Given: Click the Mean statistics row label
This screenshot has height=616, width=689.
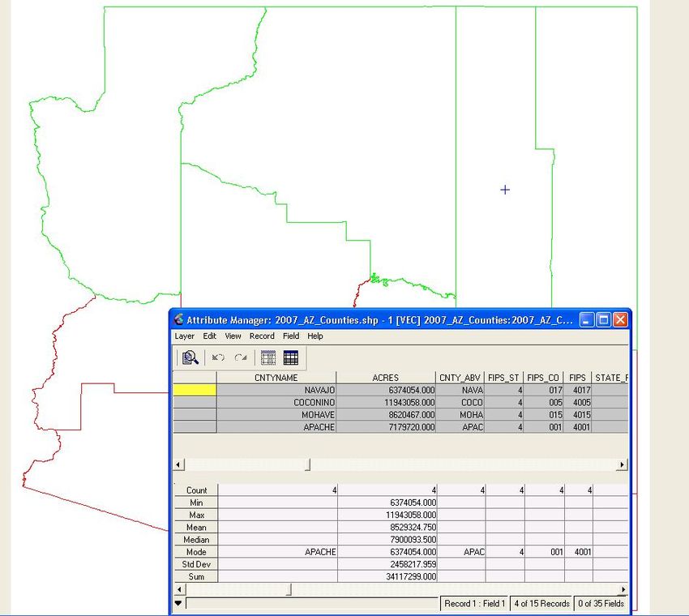Looking at the screenshot, I should tap(196, 527).
